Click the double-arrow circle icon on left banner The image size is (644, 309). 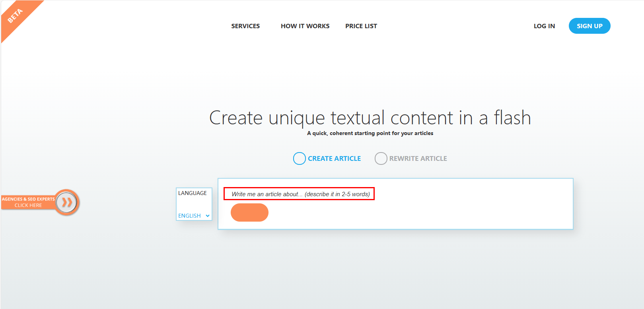click(x=67, y=202)
